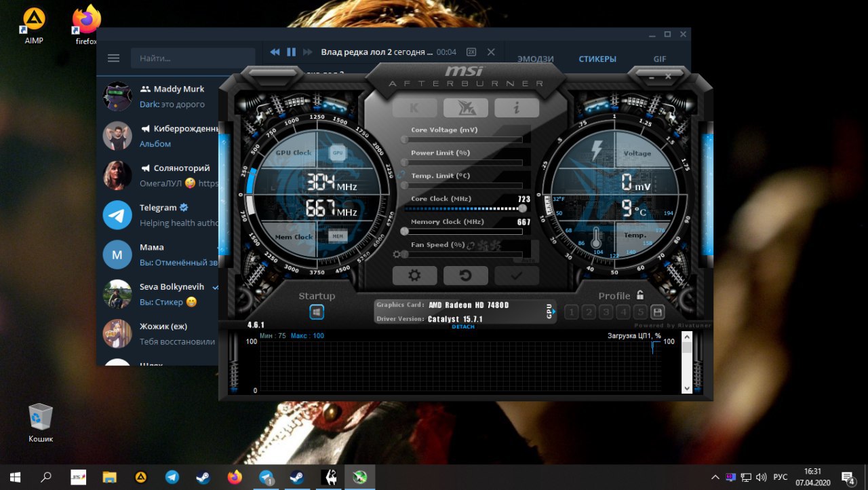Open volume control in system tray
This screenshot has width=868, height=490.
tap(761, 477)
